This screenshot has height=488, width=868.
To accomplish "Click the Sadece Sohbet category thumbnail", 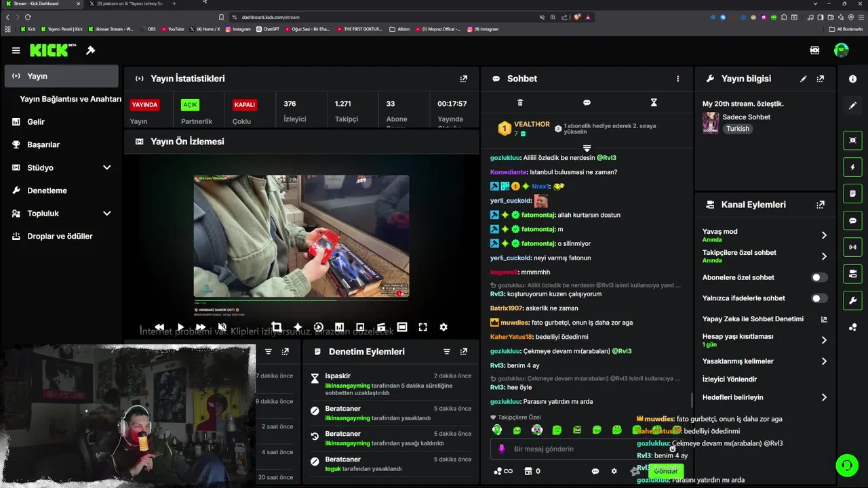I will [711, 123].
